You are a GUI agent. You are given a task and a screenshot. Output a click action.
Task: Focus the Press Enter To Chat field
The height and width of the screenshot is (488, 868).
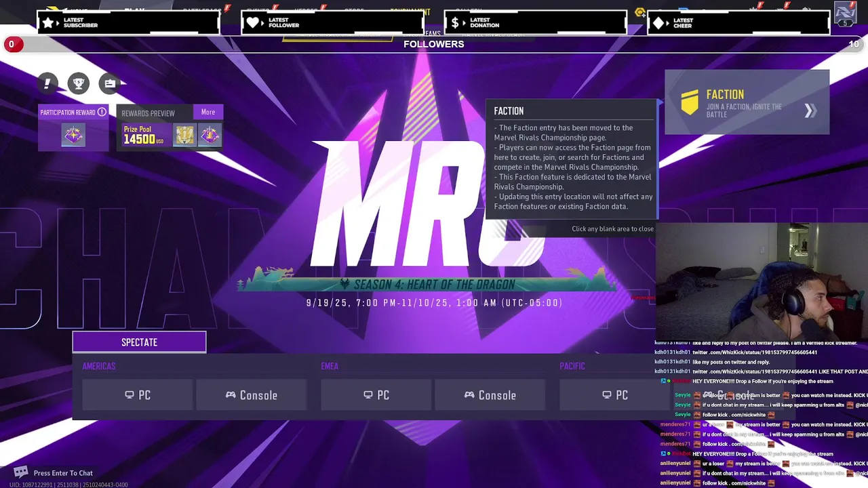63,473
